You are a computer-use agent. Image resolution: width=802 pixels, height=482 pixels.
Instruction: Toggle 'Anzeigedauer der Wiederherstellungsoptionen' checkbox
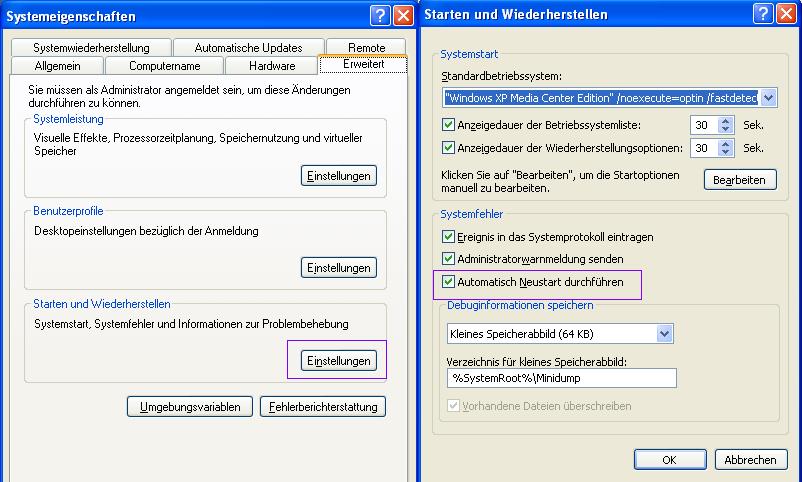[448, 148]
